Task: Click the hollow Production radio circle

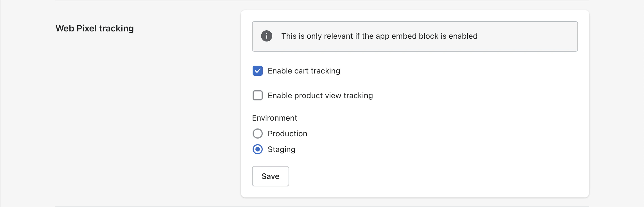Action: tap(257, 134)
